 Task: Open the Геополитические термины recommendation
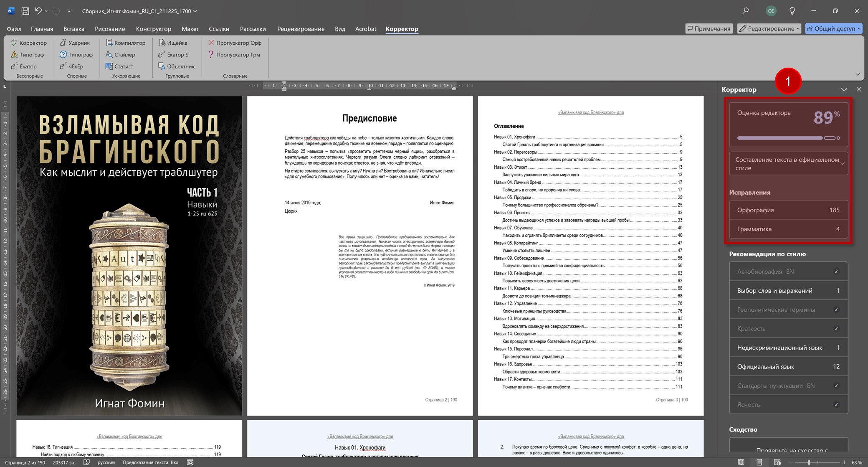click(788, 310)
